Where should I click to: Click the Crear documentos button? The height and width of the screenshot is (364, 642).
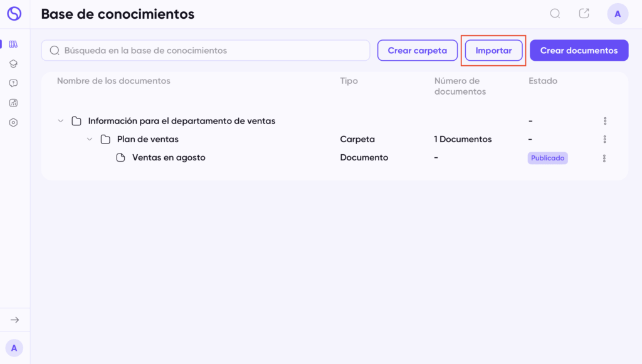point(579,50)
